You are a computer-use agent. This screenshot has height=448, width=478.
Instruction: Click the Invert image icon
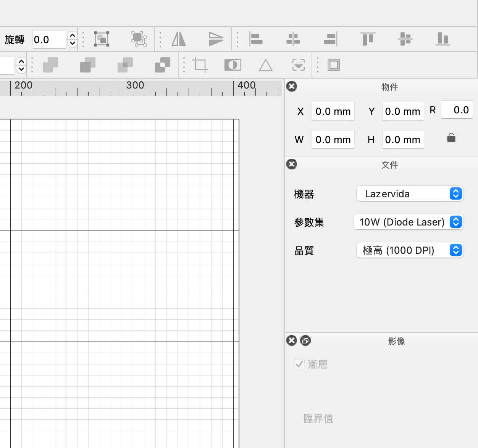(x=233, y=65)
